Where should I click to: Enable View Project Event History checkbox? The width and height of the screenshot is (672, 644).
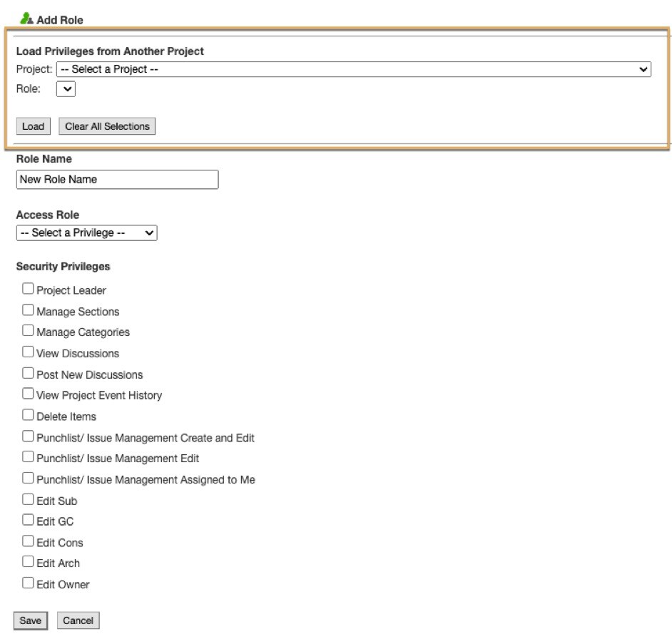(x=28, y=394)
